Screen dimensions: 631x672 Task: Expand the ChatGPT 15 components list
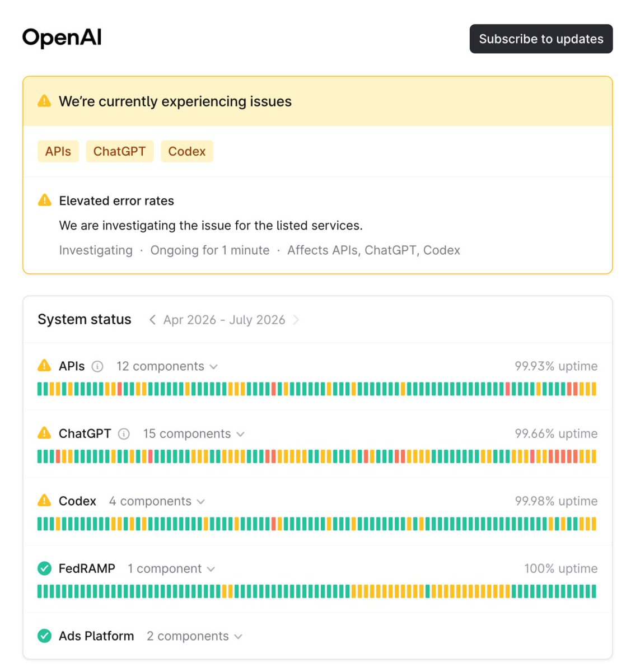(194, 434)
